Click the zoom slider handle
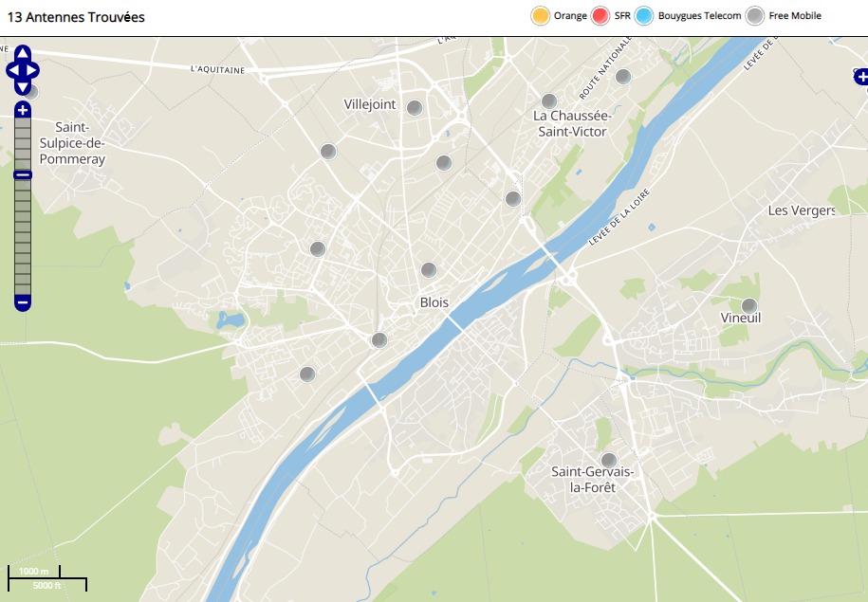Image resolution: width=868 pixels, height=602 pixels. pos(23,175)
